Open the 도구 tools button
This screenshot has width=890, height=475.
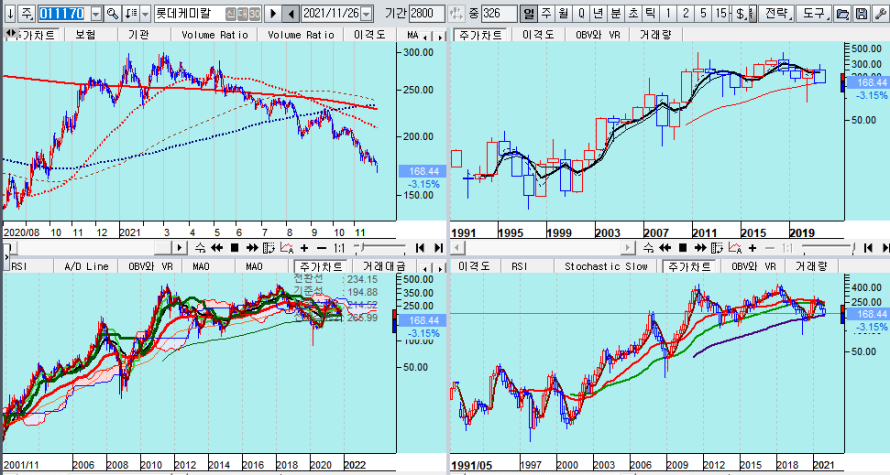tap(813, 13)
